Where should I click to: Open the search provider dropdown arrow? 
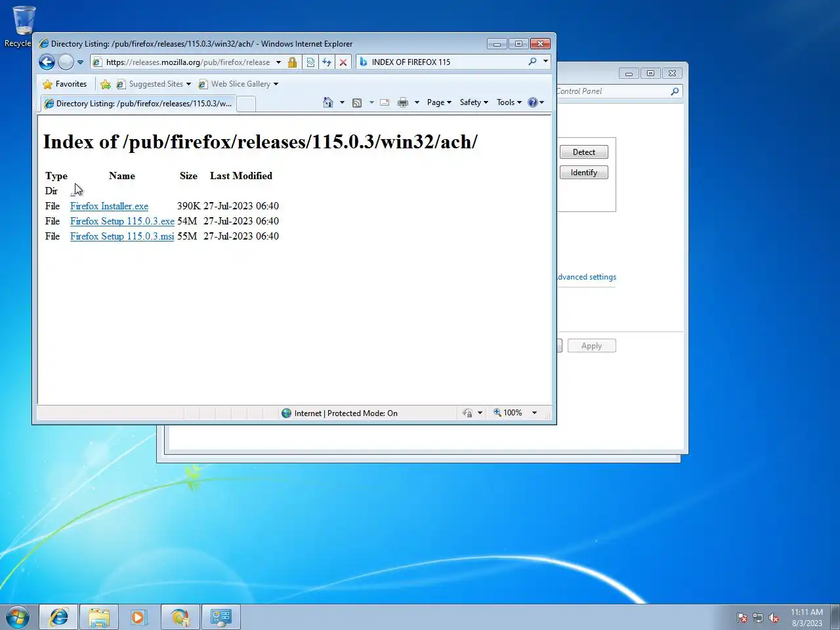[x=545, y=62]
